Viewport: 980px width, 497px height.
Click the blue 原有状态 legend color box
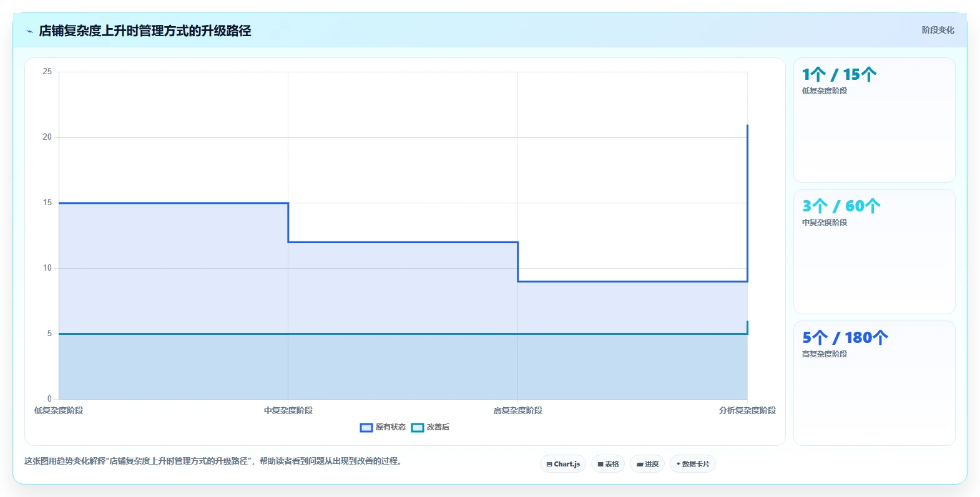coord(366,427)
